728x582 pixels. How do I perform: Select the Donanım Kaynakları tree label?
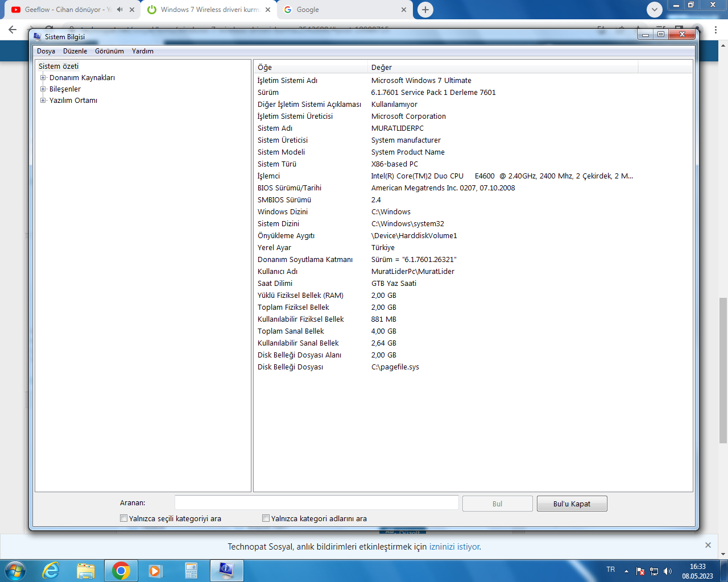(82, 78)
